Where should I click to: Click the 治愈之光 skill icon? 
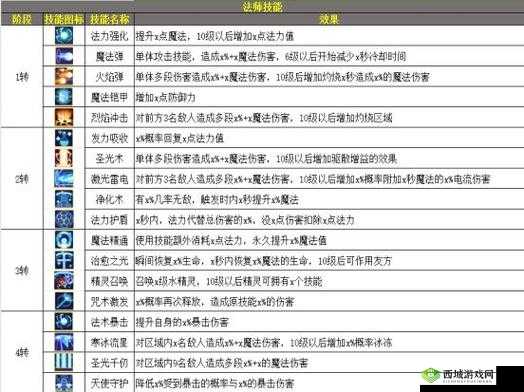point(64,260)
